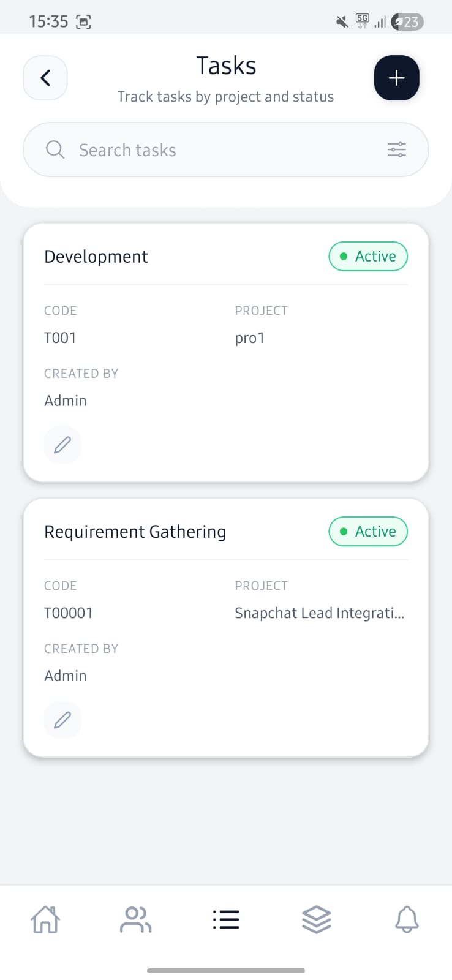This screenshot has width=452, height=980.
Task: Open the Requirement Gathering task title
Action: coord(135,532)
